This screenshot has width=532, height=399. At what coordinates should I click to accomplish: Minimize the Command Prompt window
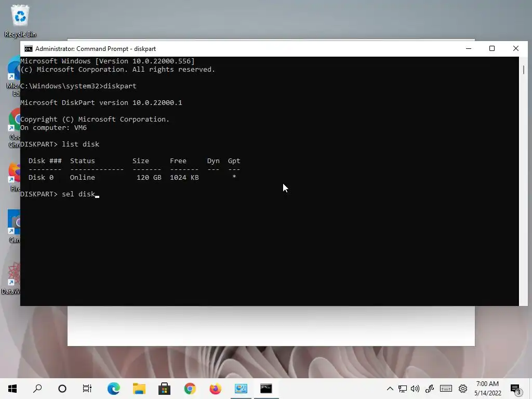pyautogui.click(x=469, y=48)
